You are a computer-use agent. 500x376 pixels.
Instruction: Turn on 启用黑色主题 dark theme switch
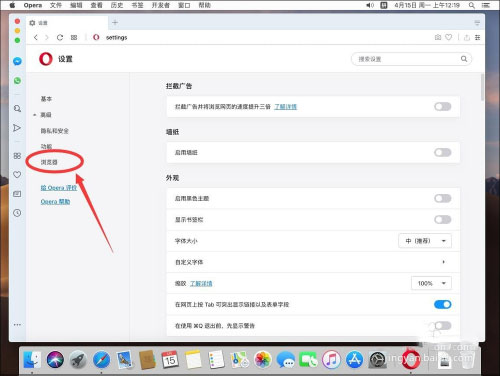point(443,199)
